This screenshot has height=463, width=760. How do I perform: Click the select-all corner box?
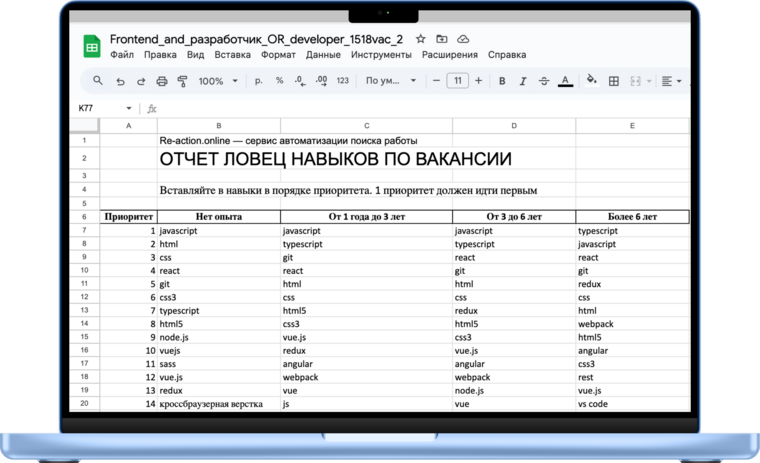pos(84,126)
